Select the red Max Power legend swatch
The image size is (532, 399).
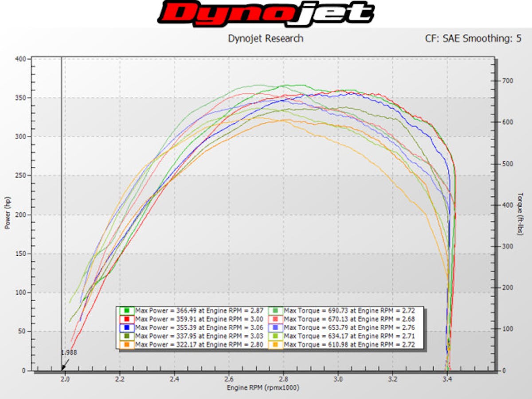tap(126, 318)
